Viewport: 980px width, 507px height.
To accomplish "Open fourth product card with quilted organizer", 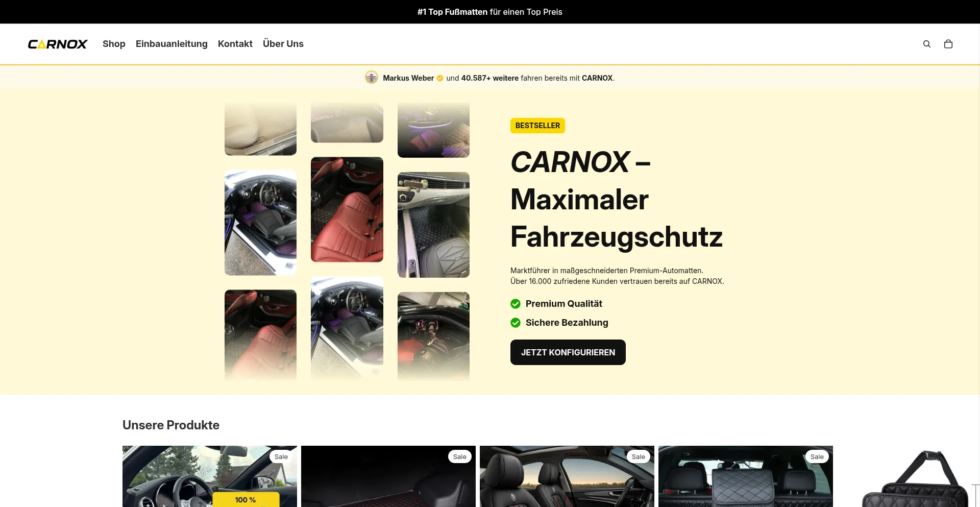I will (746, 476).
